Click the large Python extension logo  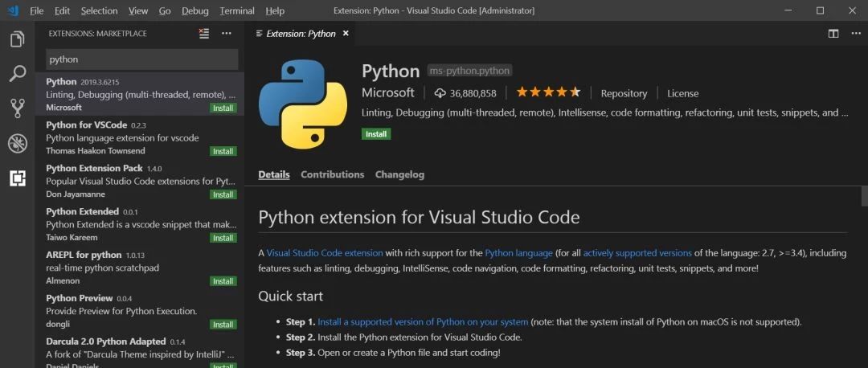(x=303, y=105)
